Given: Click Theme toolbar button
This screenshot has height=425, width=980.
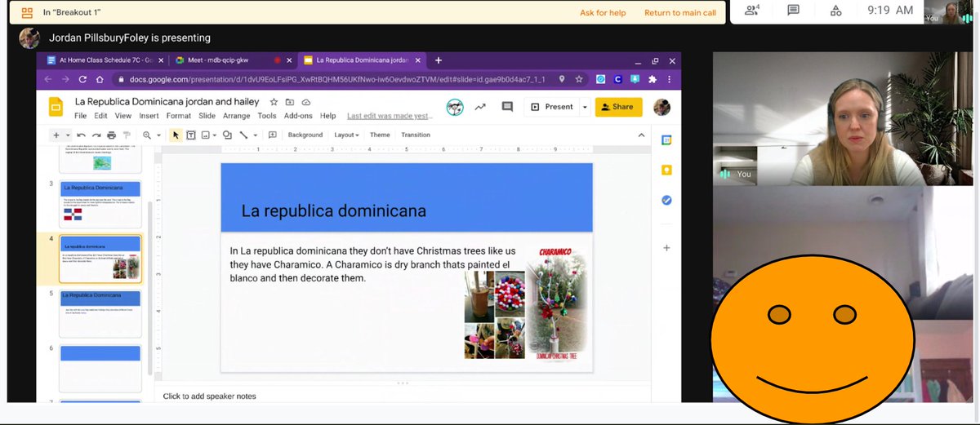Looking at the screenshot, I should (x=380, y=135).
